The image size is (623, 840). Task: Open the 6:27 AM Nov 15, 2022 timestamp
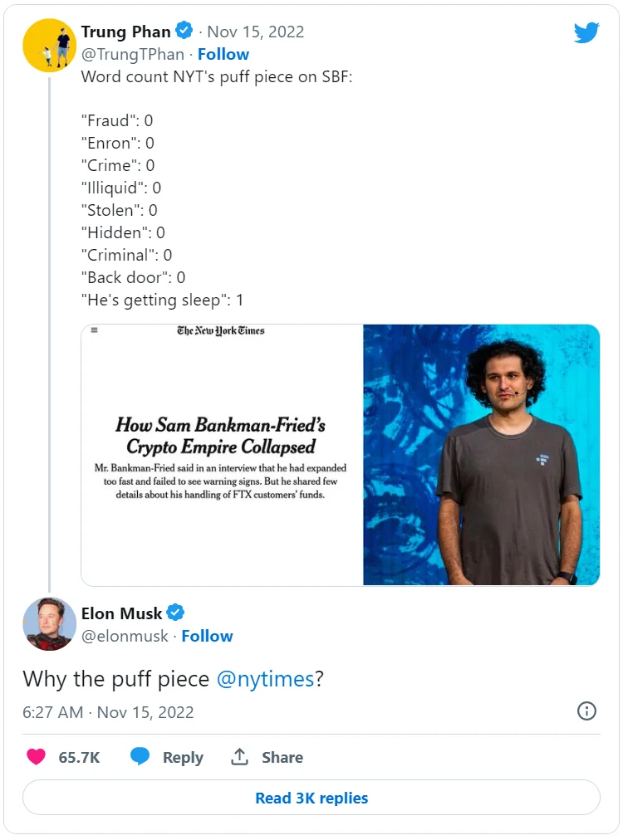tap(108, 712)
